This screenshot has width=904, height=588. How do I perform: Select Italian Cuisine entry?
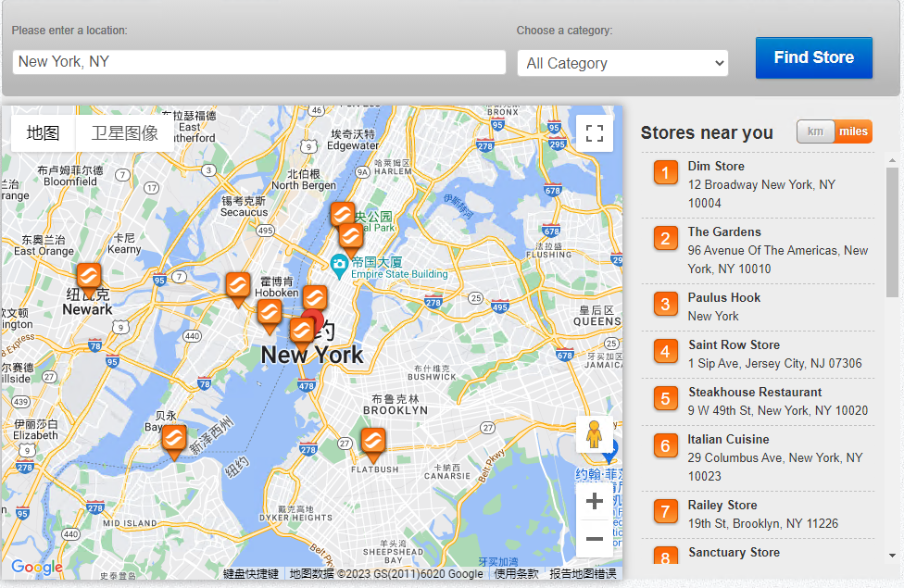click(758, 458)
